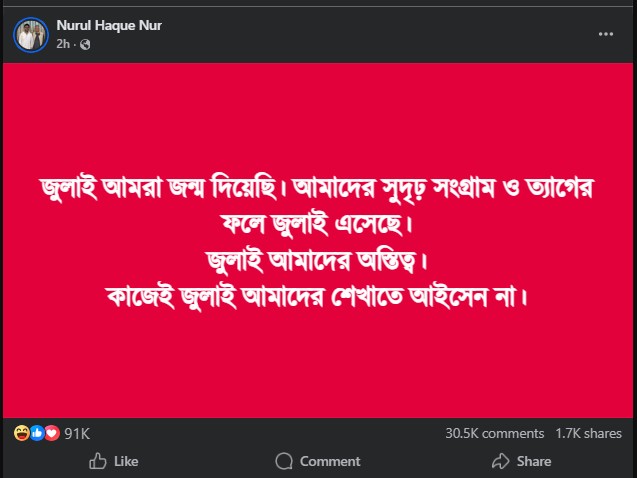
Task: Click the 2h post timestamp
Action: click(x=63, y=45)
